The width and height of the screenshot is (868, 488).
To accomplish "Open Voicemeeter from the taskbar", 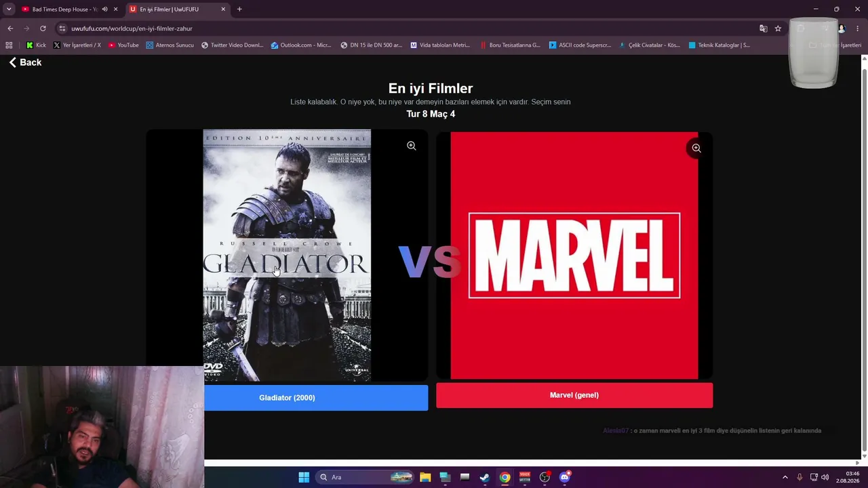I will click(x=524, y=477).
